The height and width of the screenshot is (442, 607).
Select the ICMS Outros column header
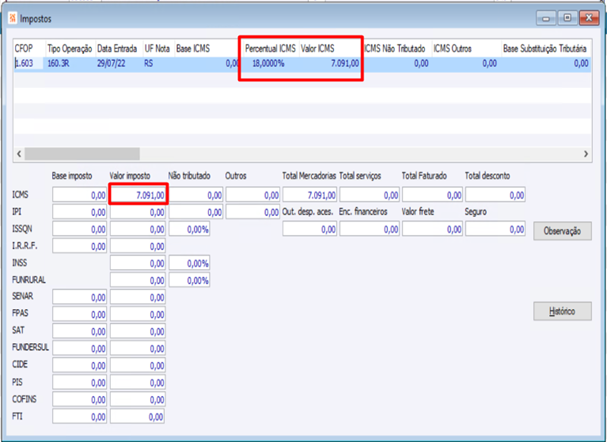click(x=466, y=49)
